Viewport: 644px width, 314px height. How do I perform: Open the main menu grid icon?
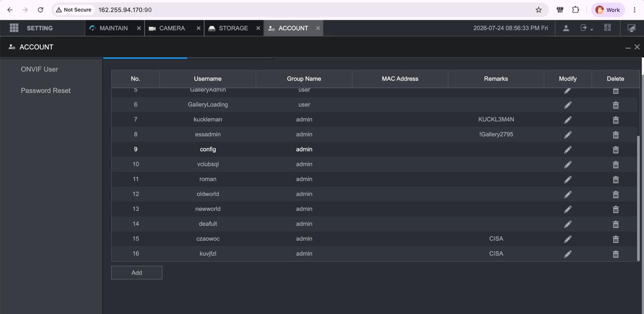pyautogui.click(x=14, y=28)
